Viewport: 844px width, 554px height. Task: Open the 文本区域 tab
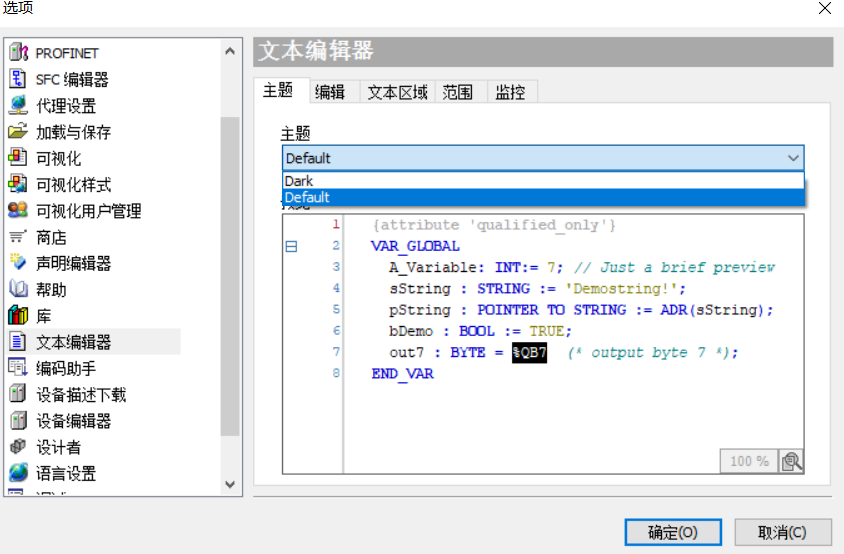[398, 92]
